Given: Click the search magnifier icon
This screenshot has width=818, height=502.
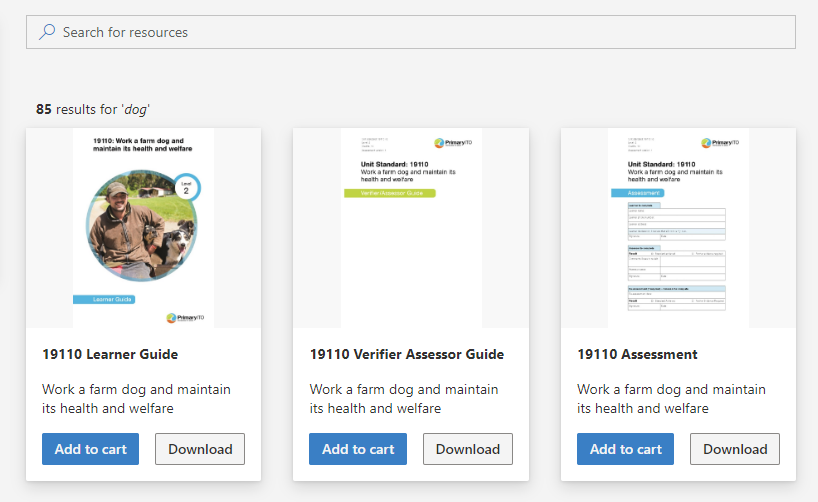Looking at the screenshot, I should pos(47,32).
